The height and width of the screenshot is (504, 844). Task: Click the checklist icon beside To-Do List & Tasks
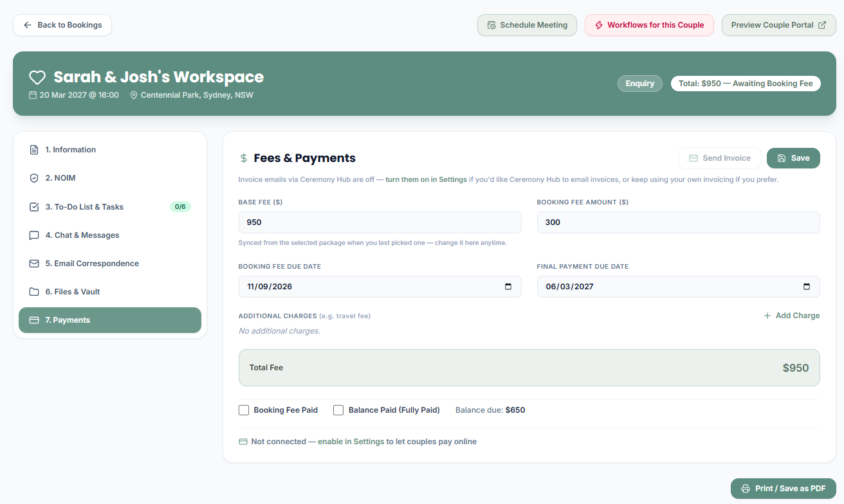(x=34, y=207)
